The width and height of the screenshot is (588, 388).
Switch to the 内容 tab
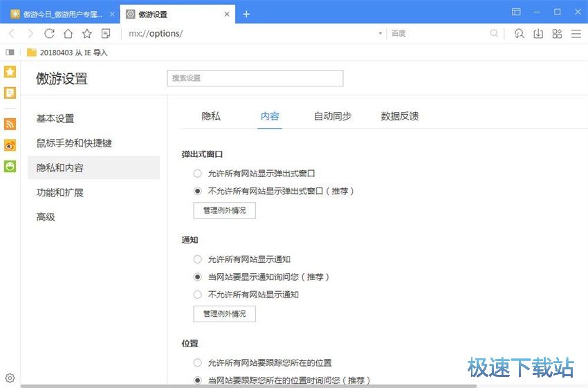tap(270, 116)
